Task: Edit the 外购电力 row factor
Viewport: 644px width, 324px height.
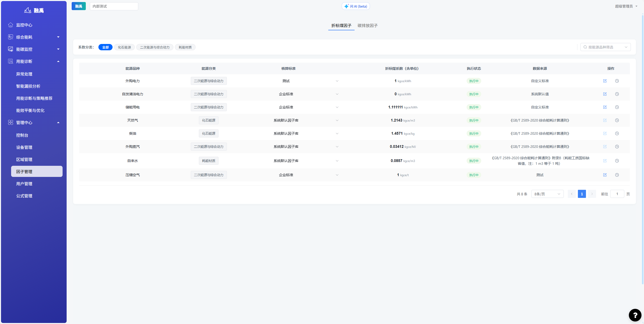Action: [605, 81]
